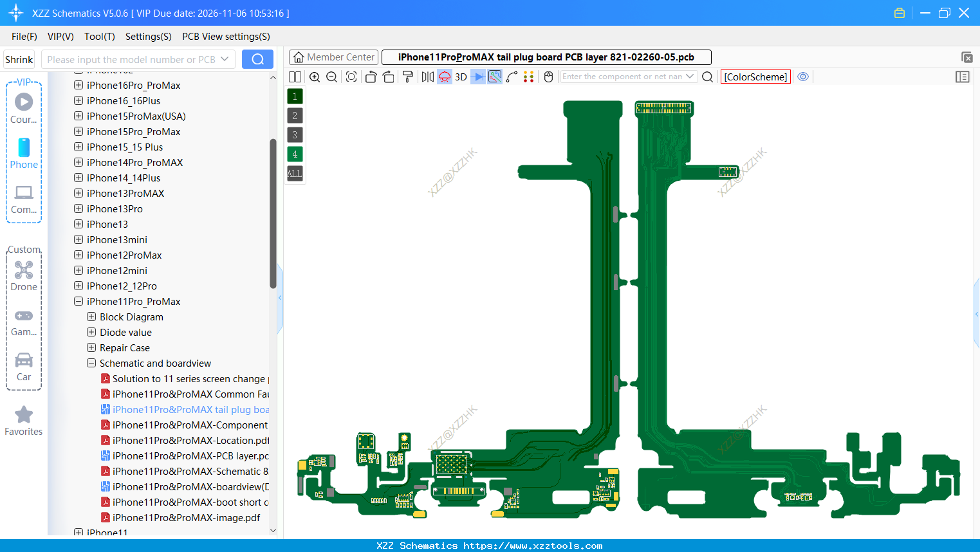This screenshot has height=552, width=980.
Task: Click the mirror board flip icon
Action: (427, 77)
